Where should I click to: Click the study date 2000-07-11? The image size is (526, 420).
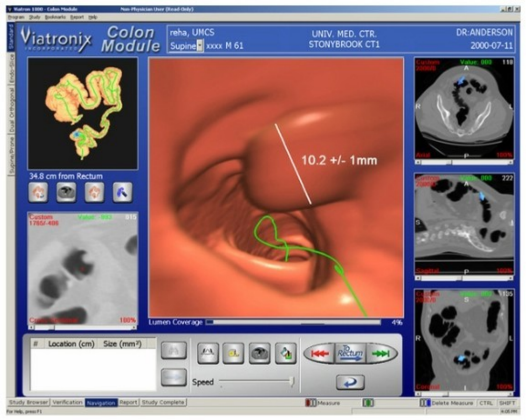click(491, 46)
